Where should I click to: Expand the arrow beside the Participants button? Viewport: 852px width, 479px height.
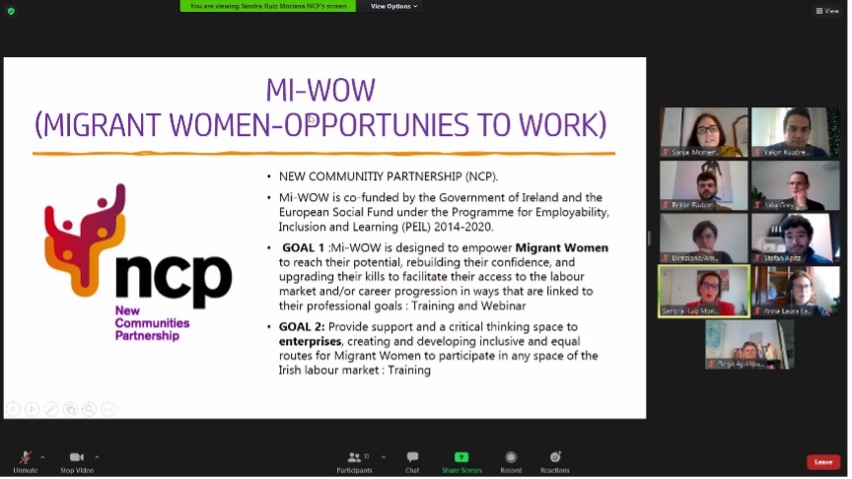[x=384, y=457]
